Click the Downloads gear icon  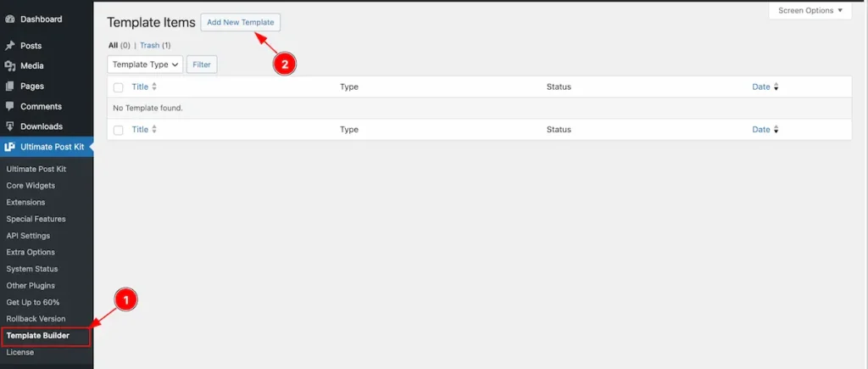coord(10,126)
